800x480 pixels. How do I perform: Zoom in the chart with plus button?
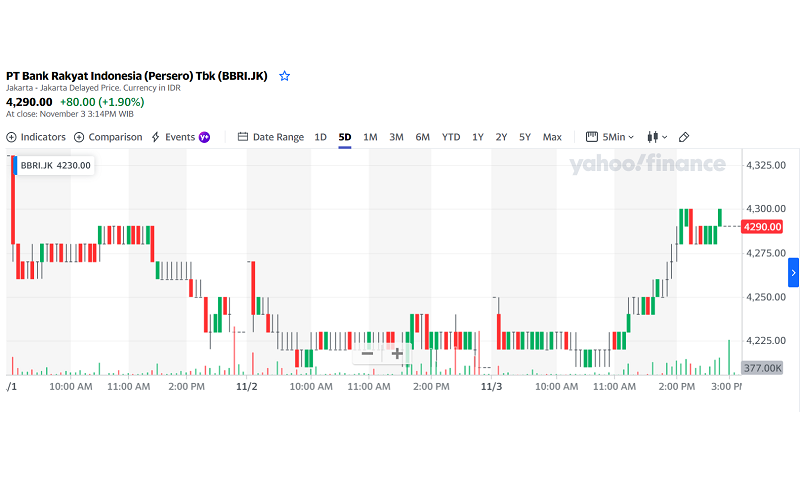397,353
